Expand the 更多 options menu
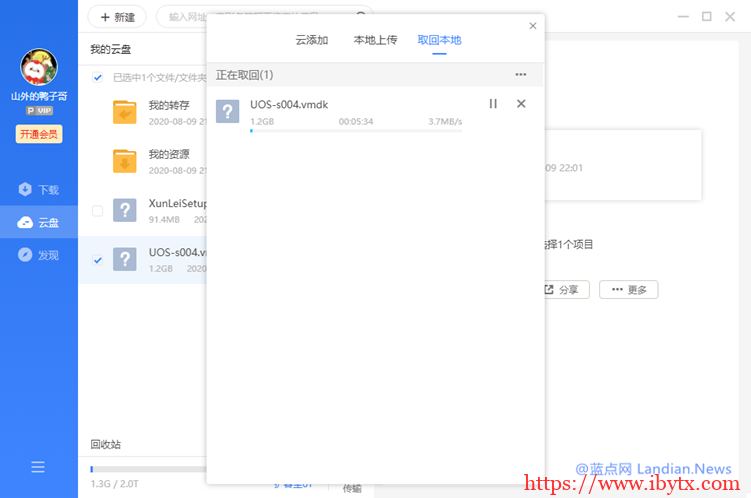The image size is (751, 498). tap(628, 290)
